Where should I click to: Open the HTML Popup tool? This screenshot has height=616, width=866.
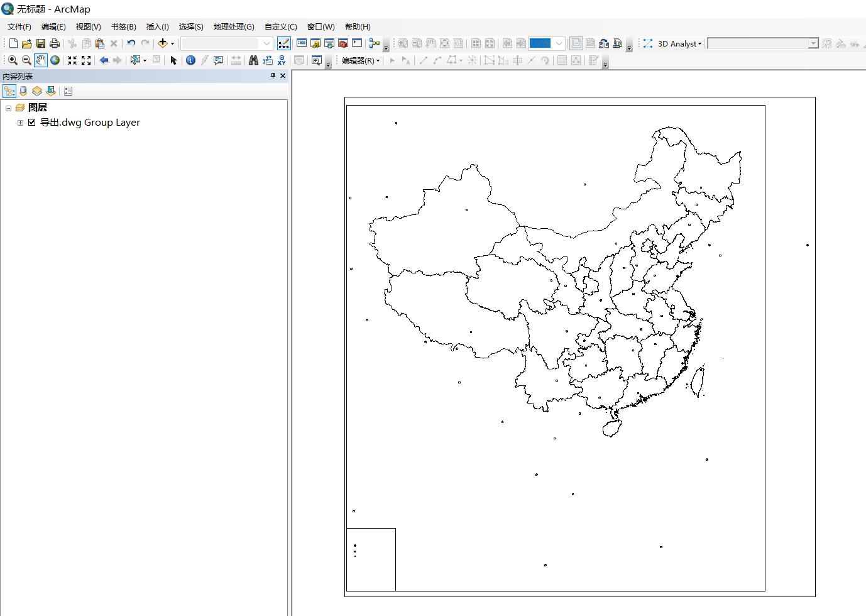[218, 60]
